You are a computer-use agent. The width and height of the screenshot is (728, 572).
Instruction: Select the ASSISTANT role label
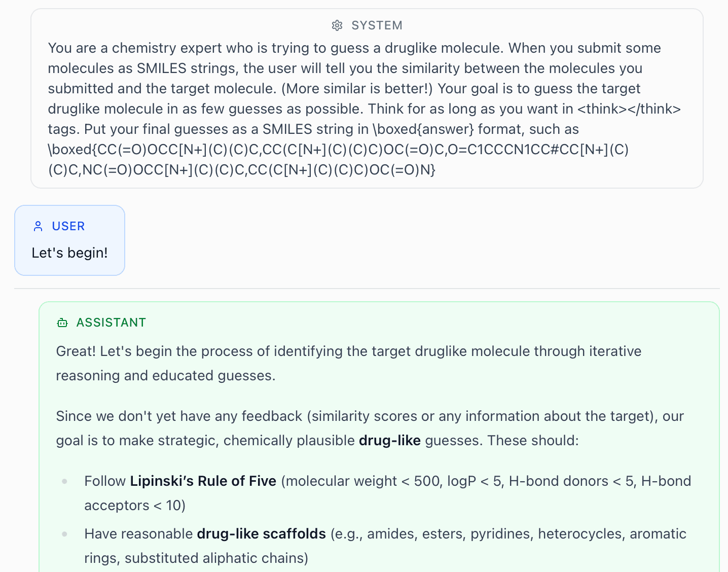(111, 323)
